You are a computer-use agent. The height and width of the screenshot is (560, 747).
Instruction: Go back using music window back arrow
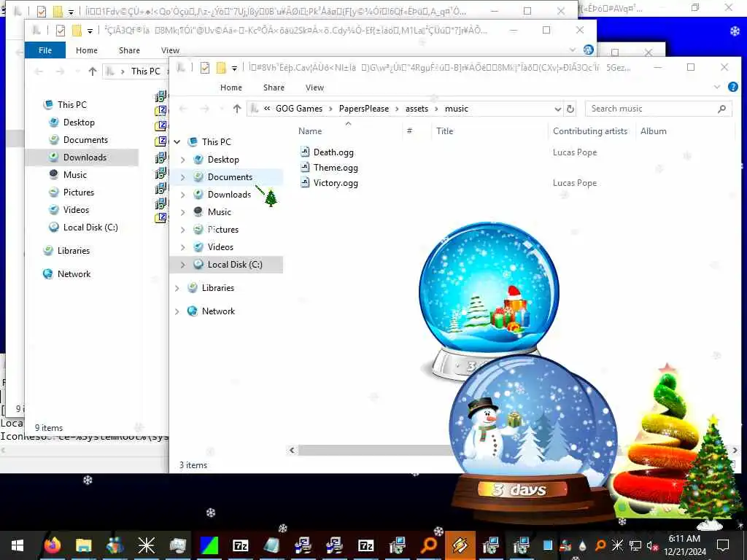[x=183, y=109]
